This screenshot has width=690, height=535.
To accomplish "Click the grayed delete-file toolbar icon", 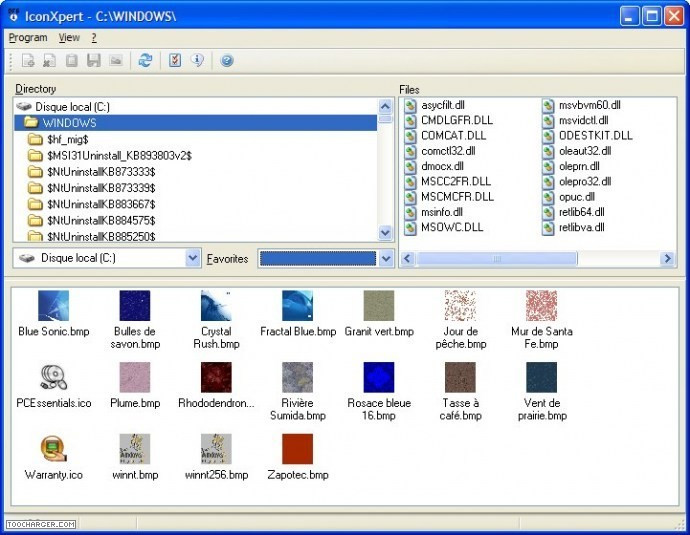I will click(x=49, y=60).
